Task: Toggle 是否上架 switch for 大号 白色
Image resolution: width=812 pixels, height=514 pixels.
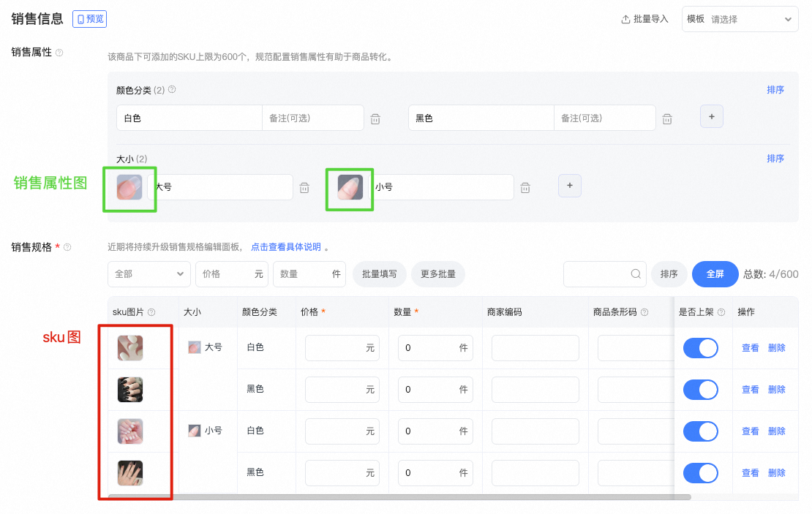Action: [x=701, y=348]
